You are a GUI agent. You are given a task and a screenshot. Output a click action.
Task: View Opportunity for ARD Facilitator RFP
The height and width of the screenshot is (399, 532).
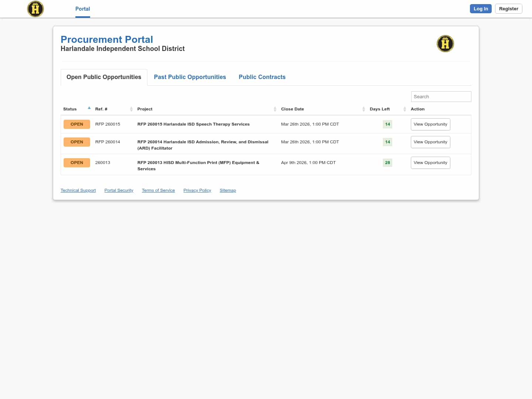click(x=430, y=142)
